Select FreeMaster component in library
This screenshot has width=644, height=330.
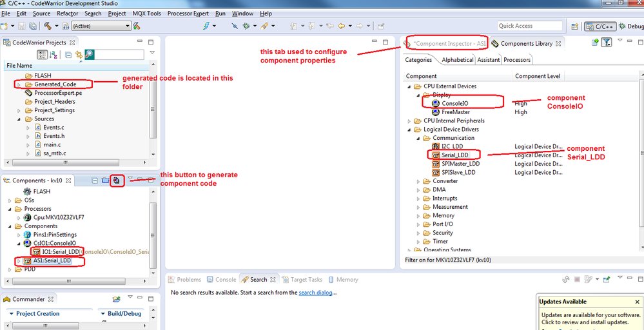pos(451,112)
